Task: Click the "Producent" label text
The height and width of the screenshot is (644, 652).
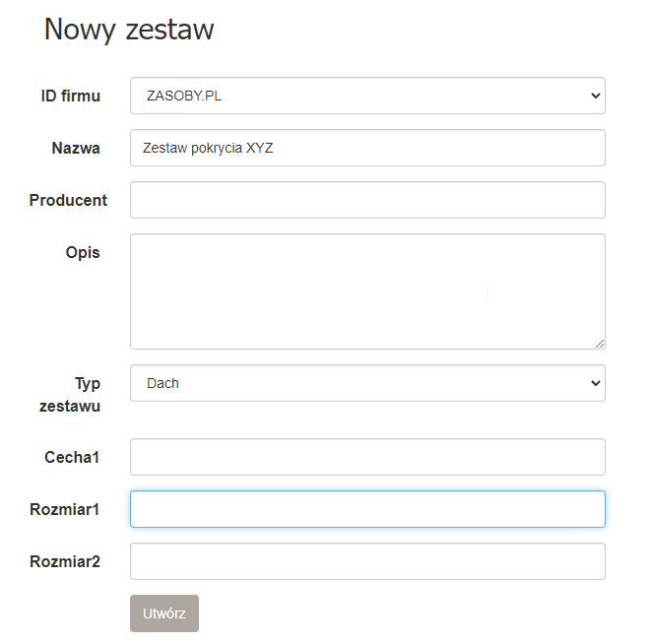Action: tap(68, 200)
